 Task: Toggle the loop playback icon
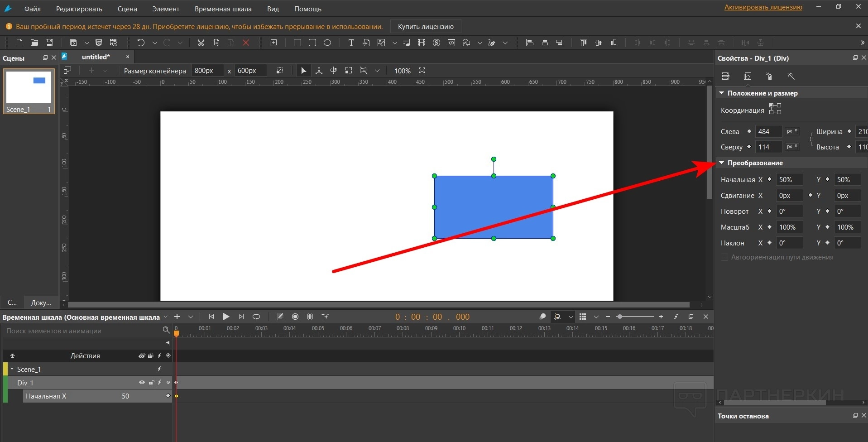pyautogui.click(x=256, y=317)
